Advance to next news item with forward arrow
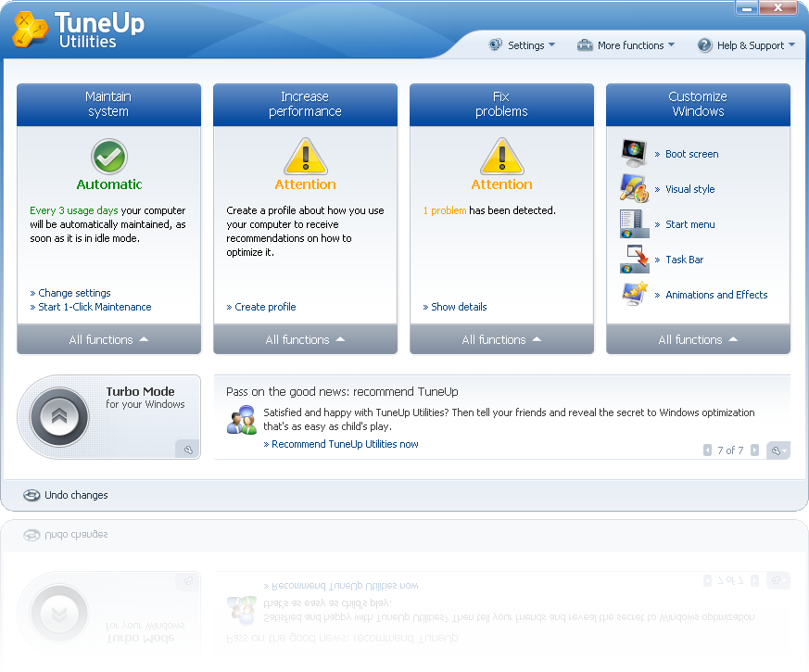Viewport: 809px width, 672px height. click(752, 450)
